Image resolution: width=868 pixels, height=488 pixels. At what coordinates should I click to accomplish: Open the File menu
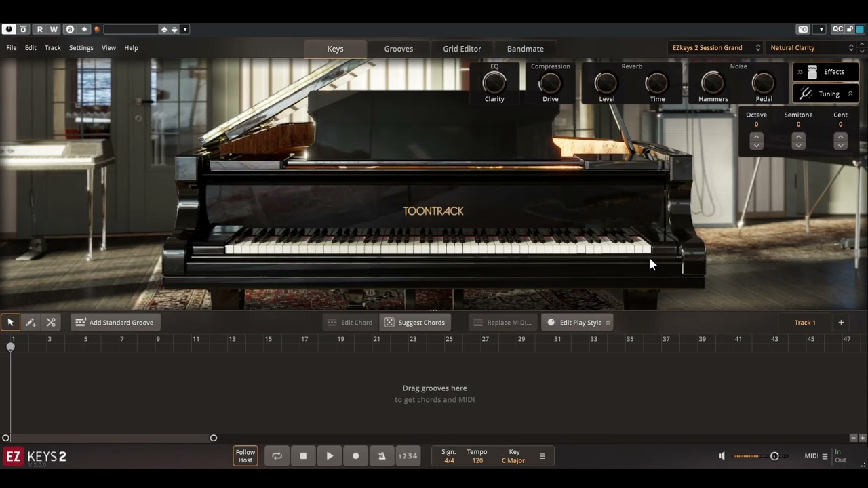click(x=12, y=48)
